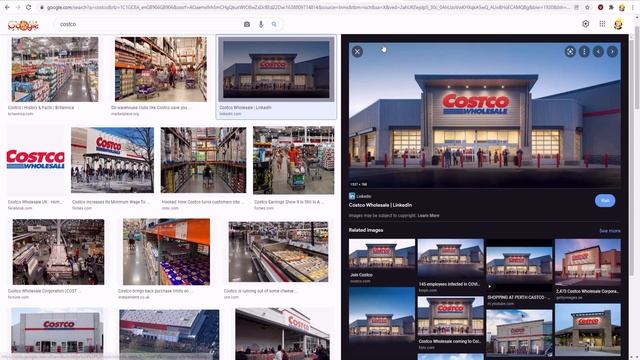
Task: Open Chrome three-dot menu
Action: coord(633,7)
